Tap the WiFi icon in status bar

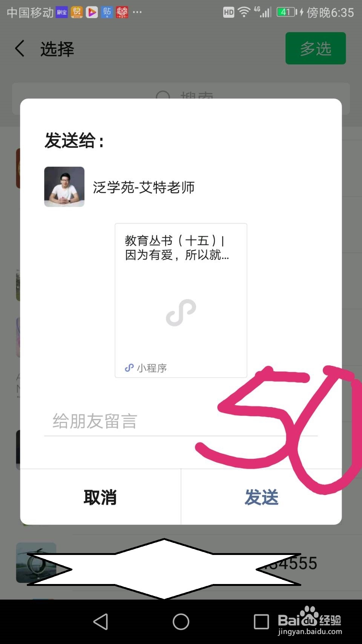point(244,12)
